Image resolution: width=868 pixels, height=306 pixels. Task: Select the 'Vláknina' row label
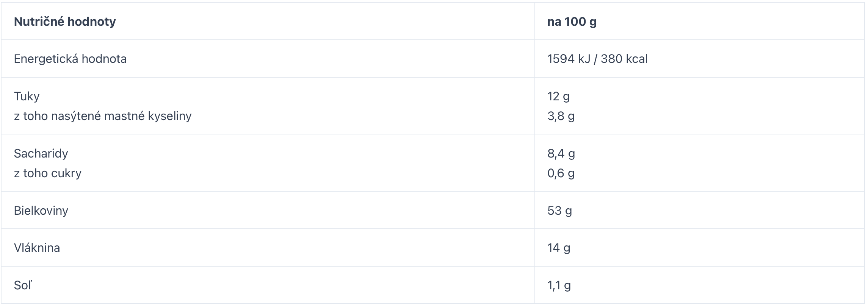click(37, 248)
